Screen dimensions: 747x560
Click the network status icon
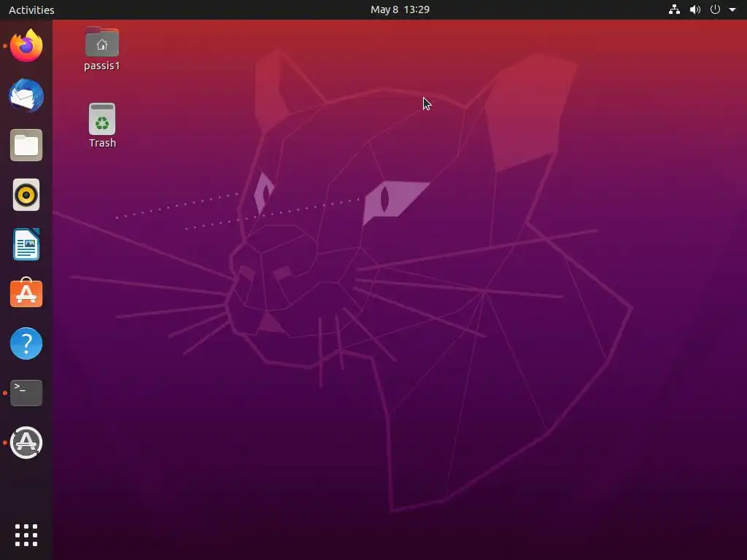[x=674, y=9]
